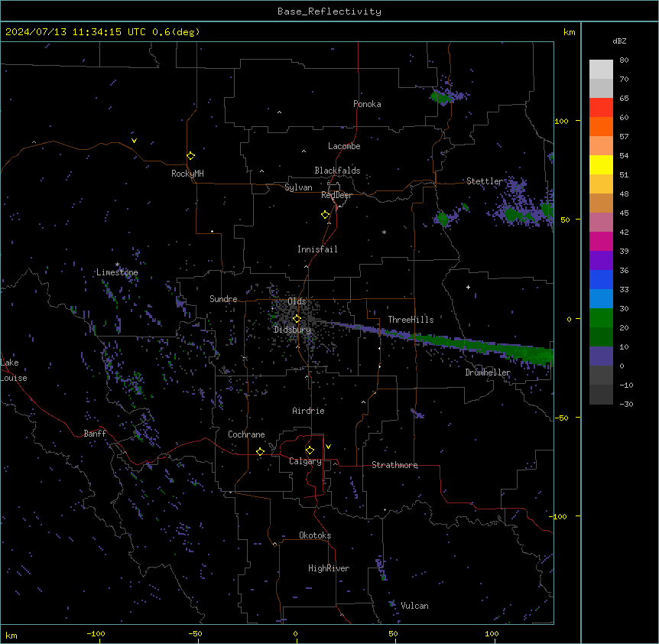659x644 pixels.
Task: Click the Lake Louise label
Action: click(x=14, y=370)
